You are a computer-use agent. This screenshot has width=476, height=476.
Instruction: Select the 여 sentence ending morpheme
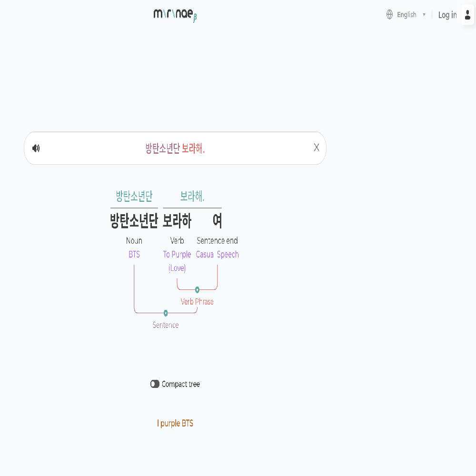(x=217, y=221)
